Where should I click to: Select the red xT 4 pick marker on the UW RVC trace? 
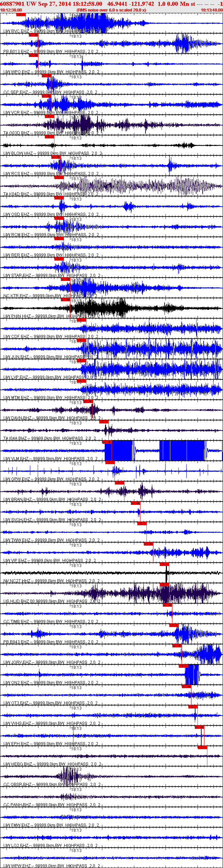tap(21, 15)
